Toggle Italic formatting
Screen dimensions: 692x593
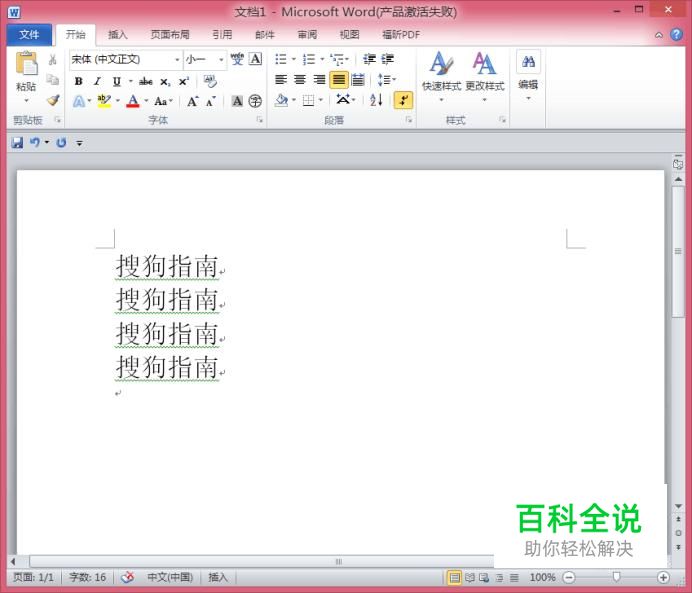pos(98,81)
